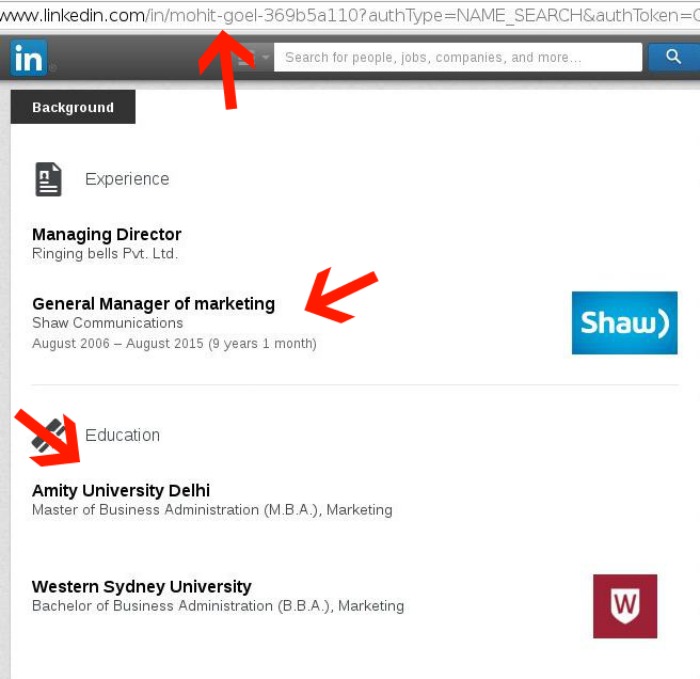Open Western Sydney University link

click(142, 587)
